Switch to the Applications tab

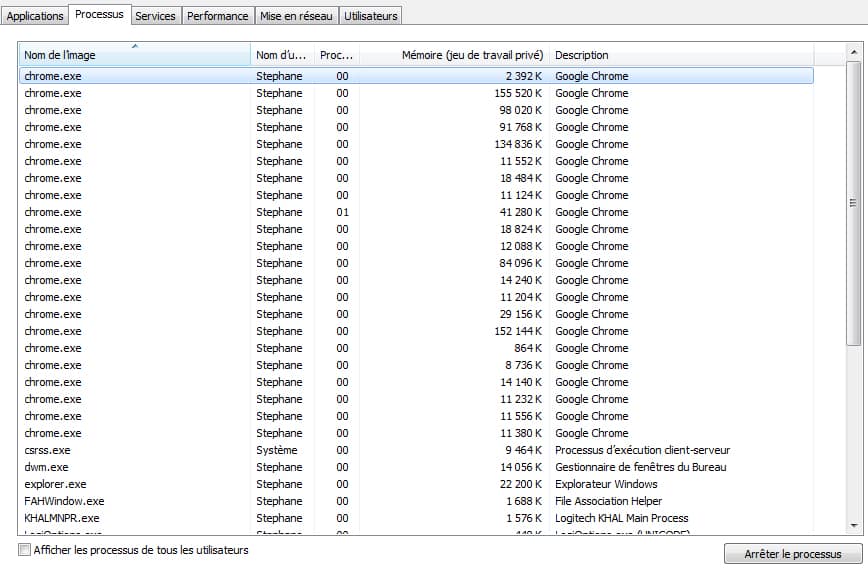35,15
